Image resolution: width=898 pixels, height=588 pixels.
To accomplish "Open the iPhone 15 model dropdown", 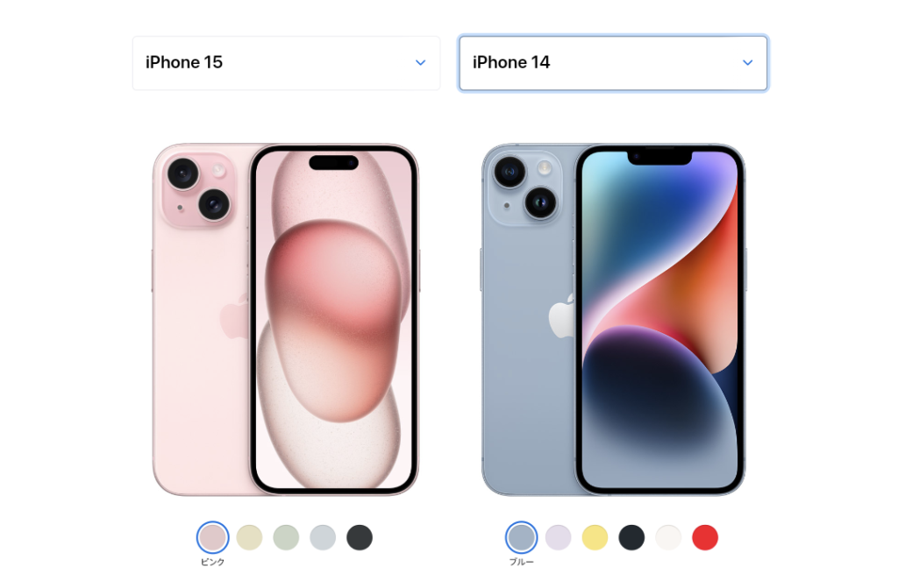I will (287, 63).
